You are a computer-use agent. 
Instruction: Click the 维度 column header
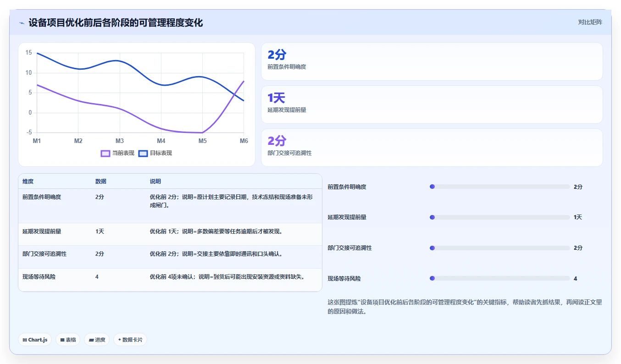pyautogui.click(x=28, y=182)
